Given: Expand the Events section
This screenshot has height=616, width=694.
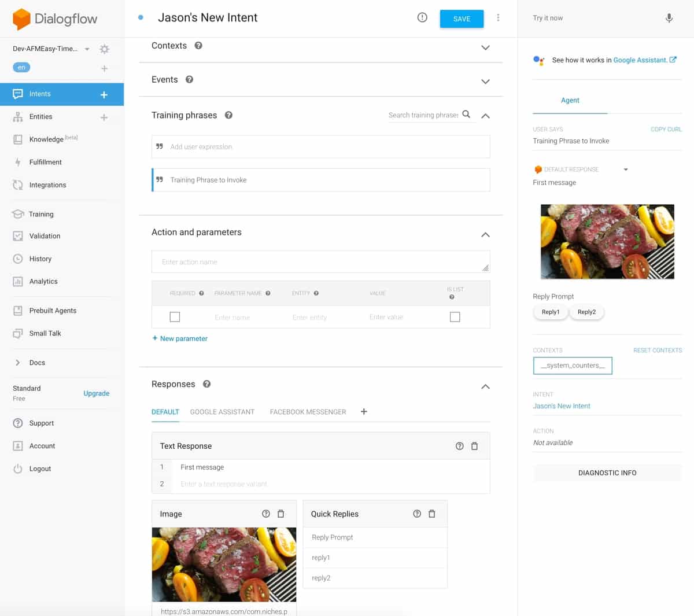Looking at the screenshot, I should [x=485, y=81].
